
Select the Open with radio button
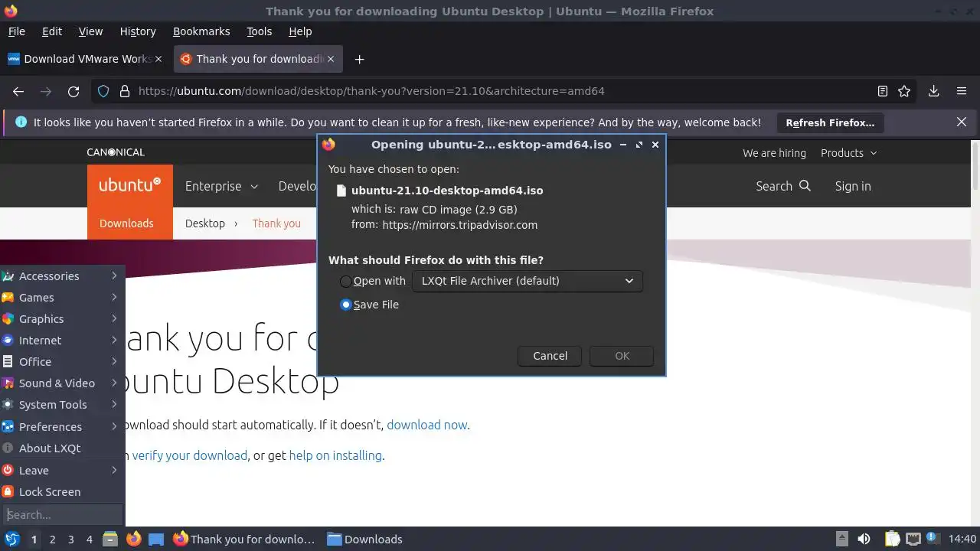tap(346, 281)
